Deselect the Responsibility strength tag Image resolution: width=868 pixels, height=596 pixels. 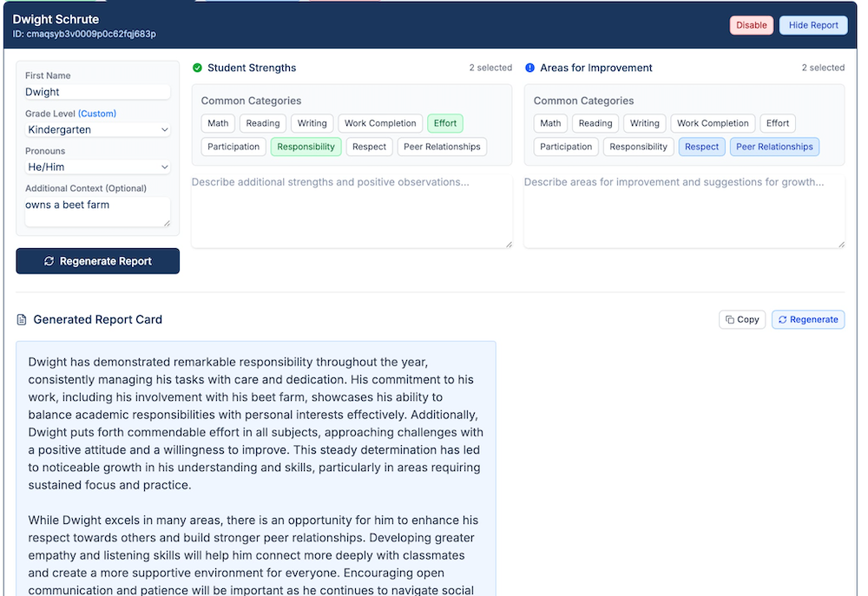[x=306, y=147]
